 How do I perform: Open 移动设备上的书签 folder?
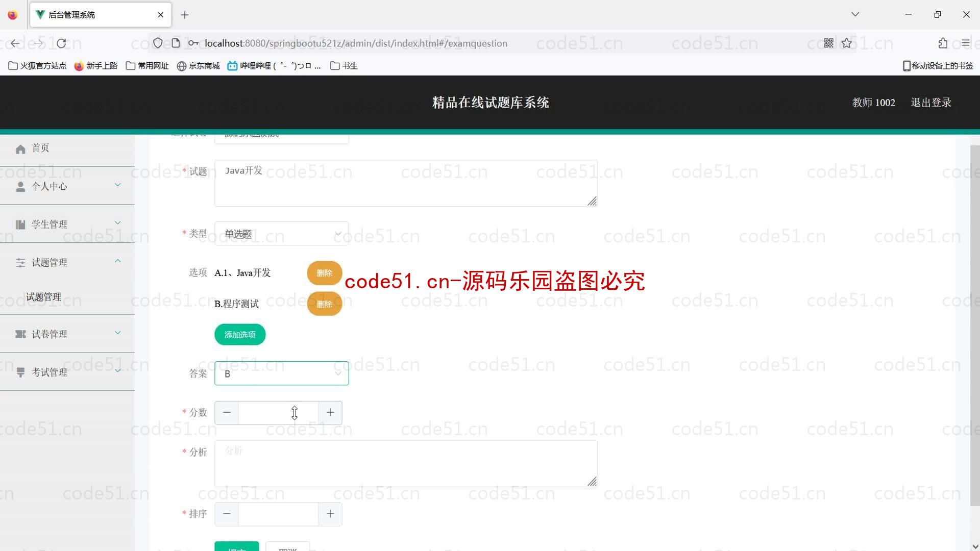point(938,66)
